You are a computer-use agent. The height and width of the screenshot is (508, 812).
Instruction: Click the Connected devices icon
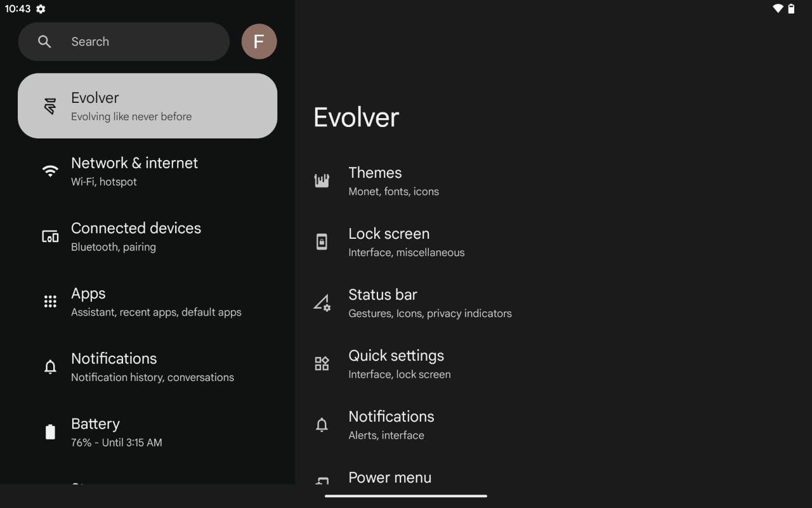point(50,236)
